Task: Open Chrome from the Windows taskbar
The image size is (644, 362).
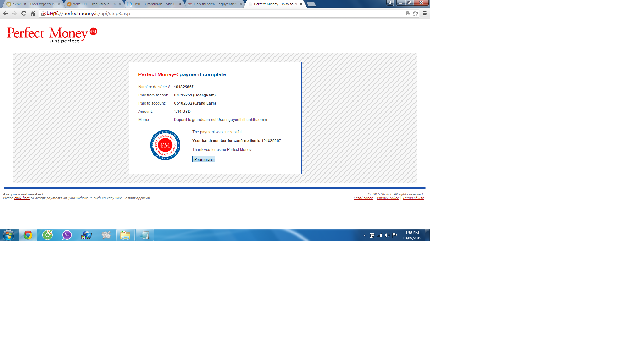Action: (x=28, y=235)
